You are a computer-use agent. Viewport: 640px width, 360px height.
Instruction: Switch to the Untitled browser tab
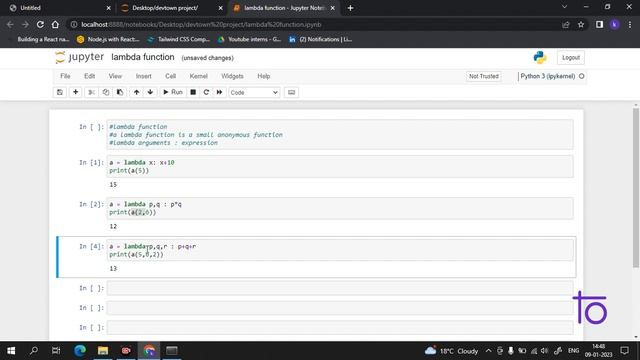pyautogui.click(x=57, y=8)
